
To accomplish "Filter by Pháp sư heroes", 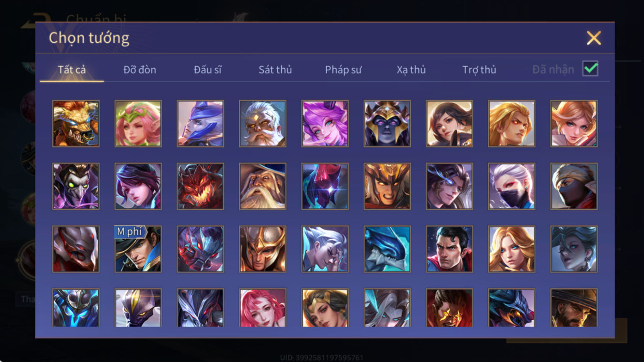I will 343,70.
